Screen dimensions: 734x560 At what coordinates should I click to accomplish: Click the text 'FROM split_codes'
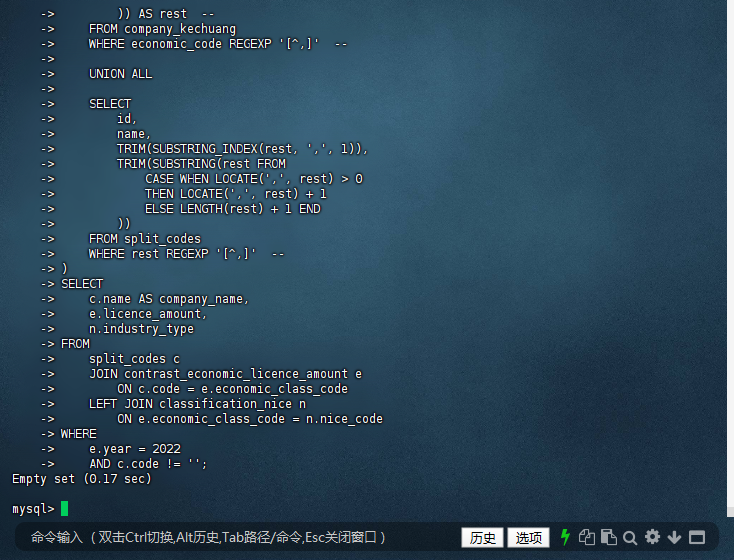145,239
